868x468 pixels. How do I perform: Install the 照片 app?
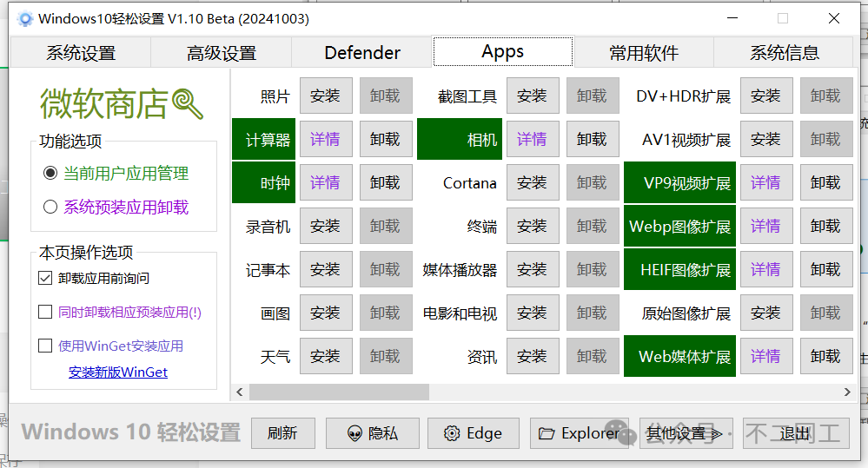click(326, 96)
